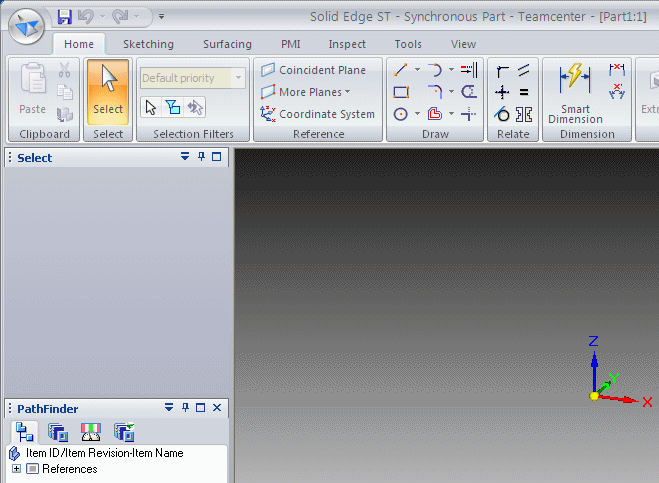Viewport: 659px width, 483px height.
Task: Select the Rectangle draw tool
Action: 401,92
